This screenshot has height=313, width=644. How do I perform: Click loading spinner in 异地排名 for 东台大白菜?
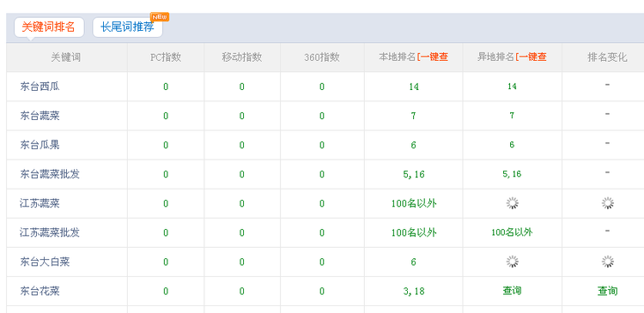pos(512,262)
